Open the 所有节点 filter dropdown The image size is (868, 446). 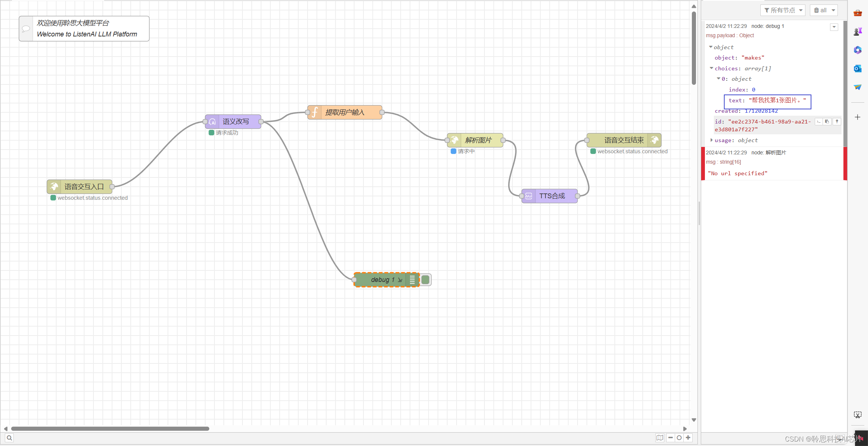pos(783,10)
